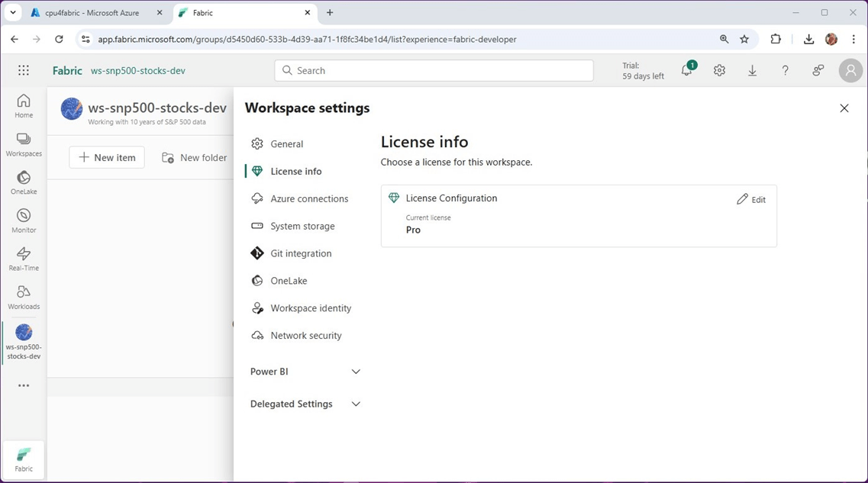Show more options ellipsis in left rail
The image size is (868, 483).
coord(23,385)
